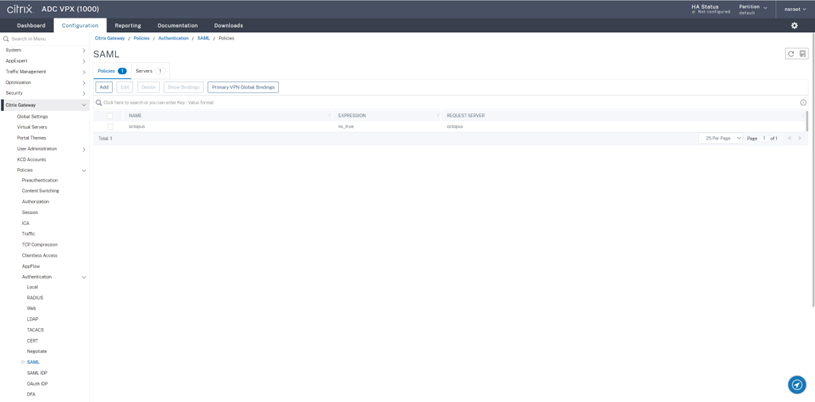The width and height of the screenshot is (815, 402).
Task: Click the octopus policy name cell
Action: tap(137, 126)
